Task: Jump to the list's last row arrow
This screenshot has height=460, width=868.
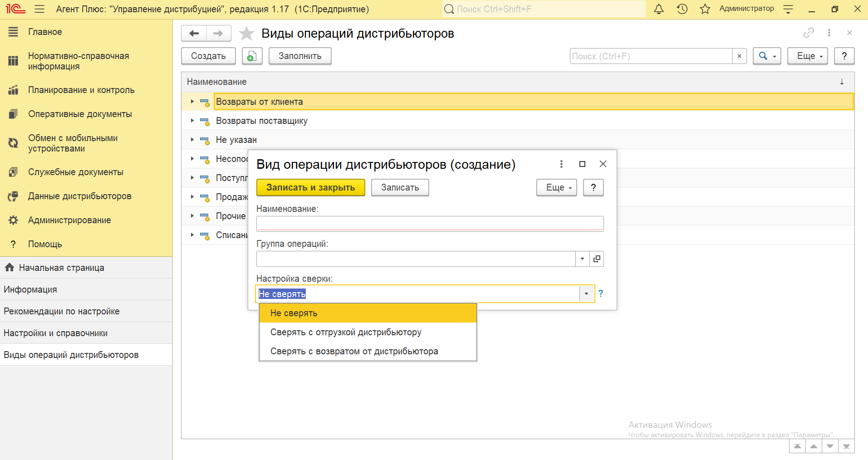Action: 846,446
